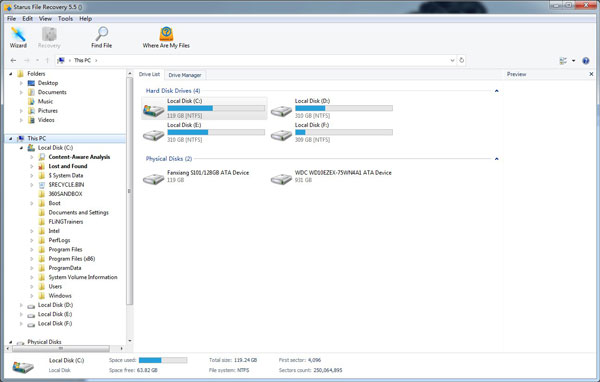Refresh the address bar location
Image resolution: width=600 pixels, height=382 pixels.
pos(461,60)
